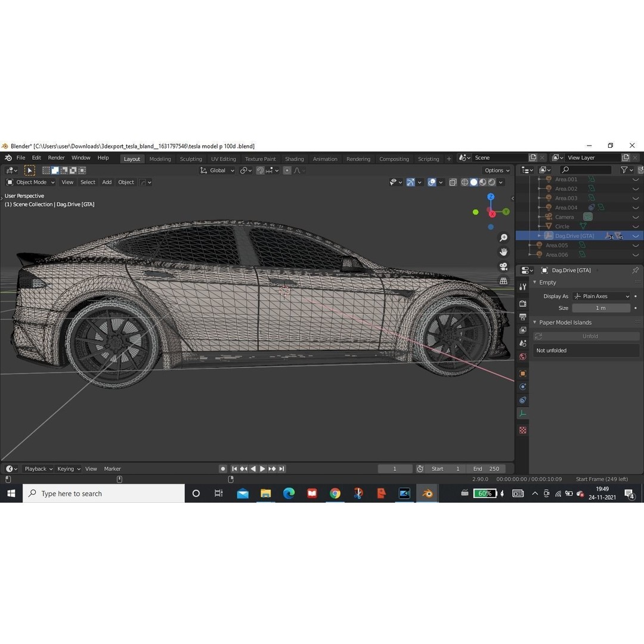The height and width of the screenshot is (644, 644).
Task: Jump to the timeline end frame
Action: pos(281,469)
